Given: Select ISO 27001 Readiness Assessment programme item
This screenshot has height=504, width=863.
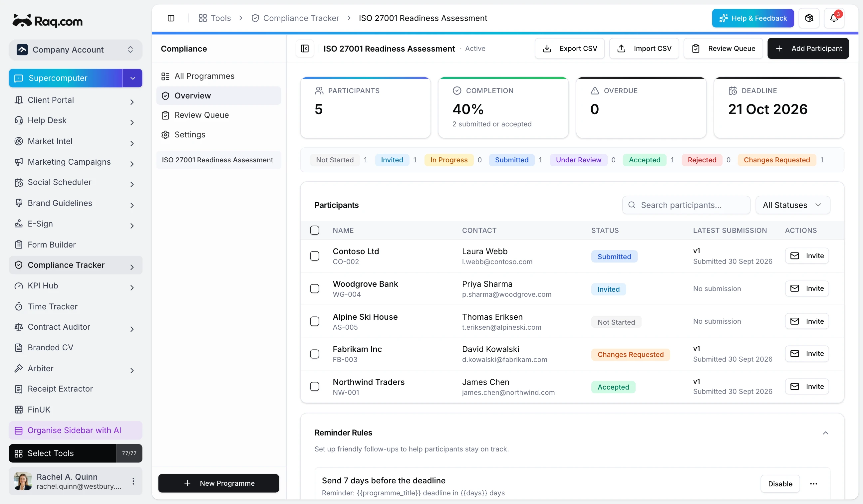Looking at the screenshot, I should tap(218, 160).
